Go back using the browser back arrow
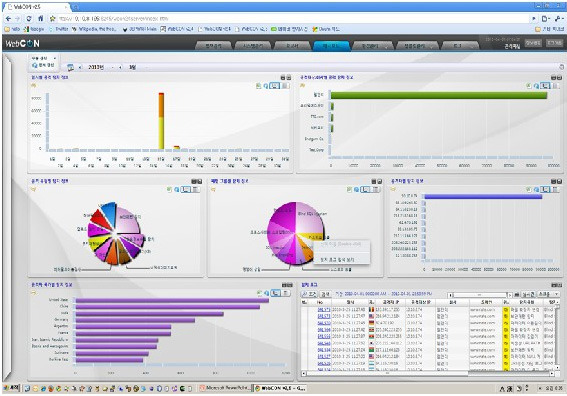 pyautogui.click(x=9, y=18)
